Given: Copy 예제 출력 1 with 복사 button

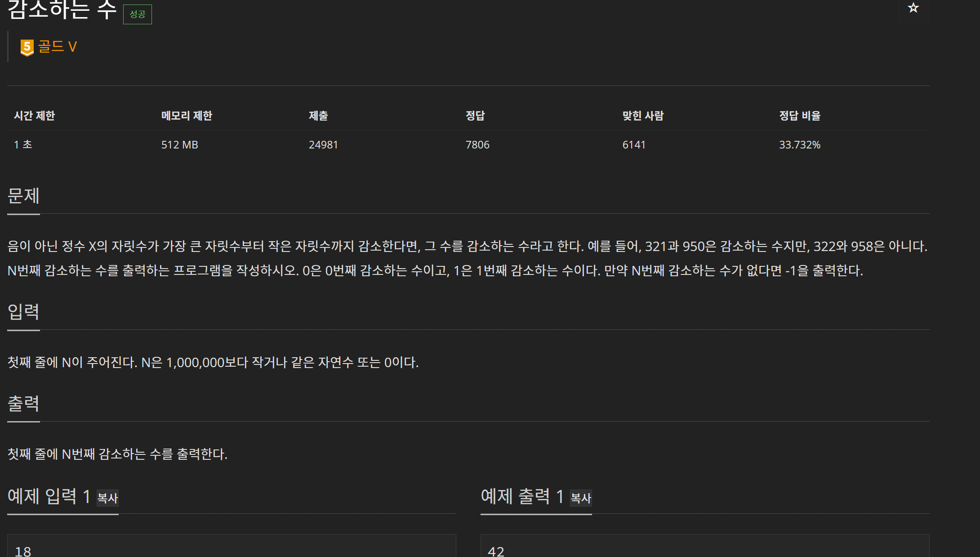Looking at the screenshot, I should tap(581, 498).
